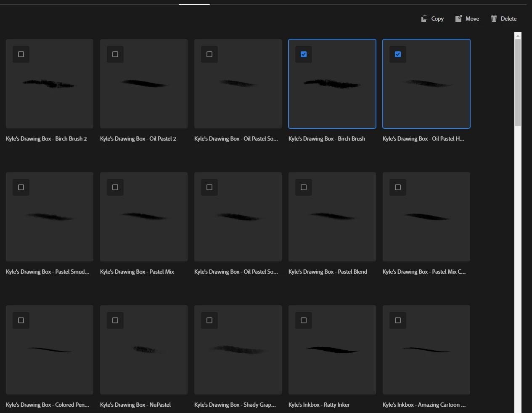Open the Colored Pen... stroke preview

[50, 350]
